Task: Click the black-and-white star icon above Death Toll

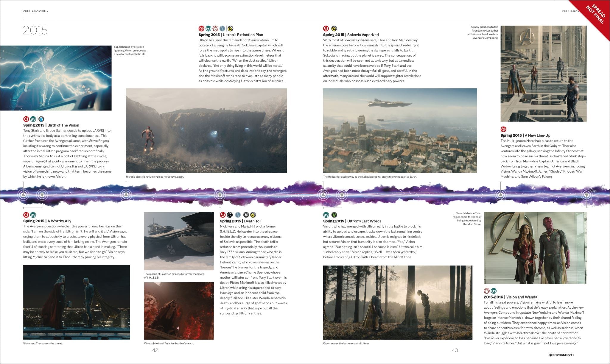Action: click(246, 215)
